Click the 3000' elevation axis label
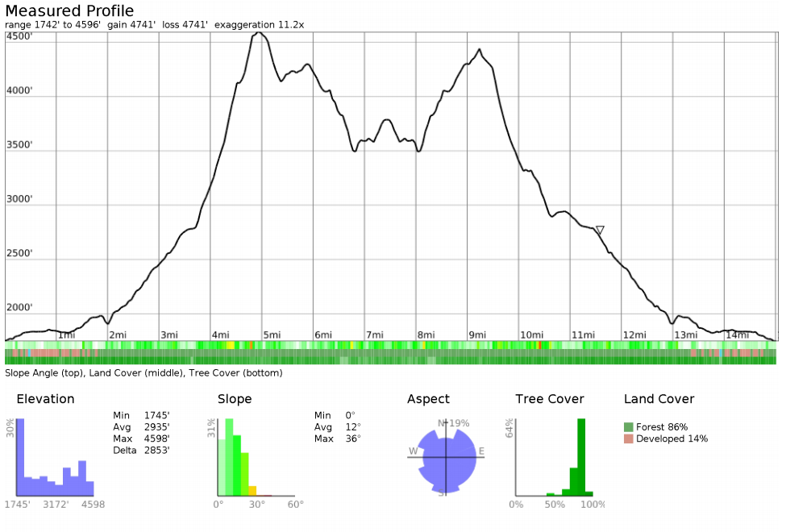Image resolution: width=786 pixels, height=532 pixels. [19, 199]
